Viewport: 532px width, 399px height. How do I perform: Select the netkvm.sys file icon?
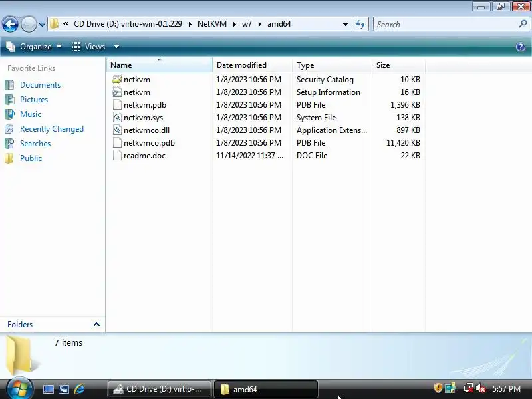click(117, 118)
